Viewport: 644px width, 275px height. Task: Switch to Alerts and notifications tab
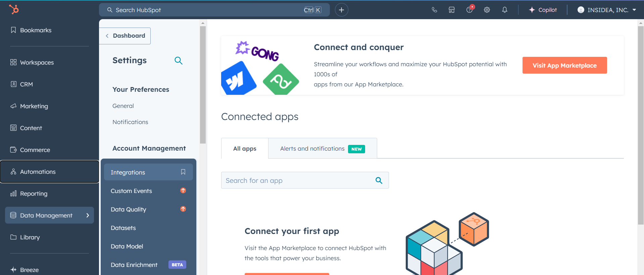click(x=323, y=148)
